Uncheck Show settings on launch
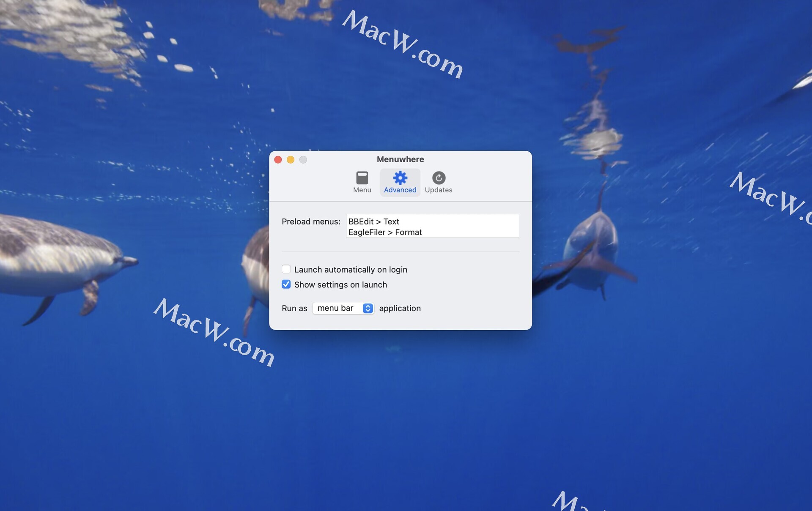The width and height of the screenshot is (812, 511). pyautogui.click(x=286, y=284)
